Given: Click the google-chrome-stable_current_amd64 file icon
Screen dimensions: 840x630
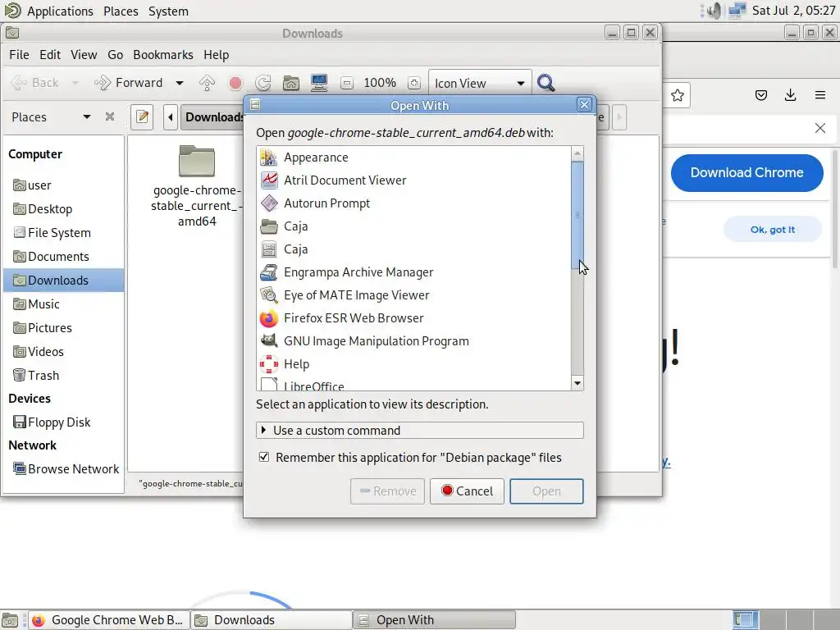Looking at the screenshot, I should tap(197, 161).
